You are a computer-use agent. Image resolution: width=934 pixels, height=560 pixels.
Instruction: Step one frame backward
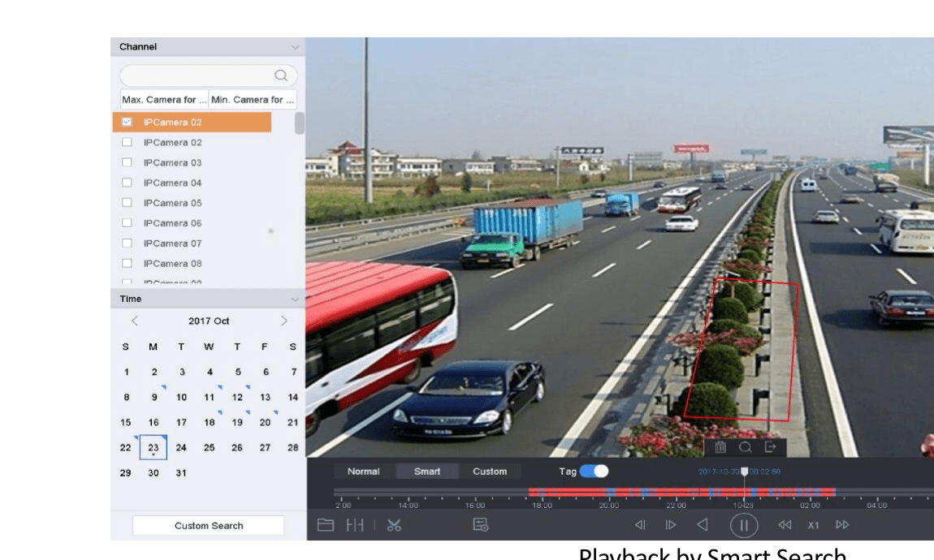click(640, 525)
